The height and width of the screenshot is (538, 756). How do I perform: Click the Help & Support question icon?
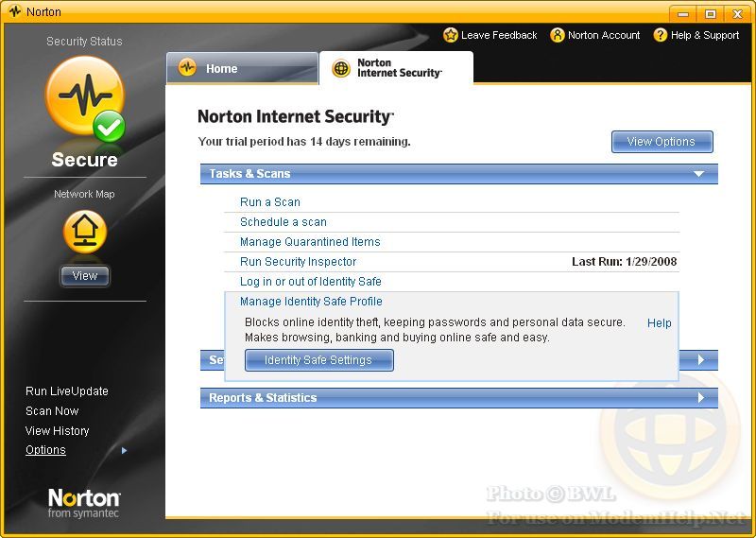coord(660,35)
